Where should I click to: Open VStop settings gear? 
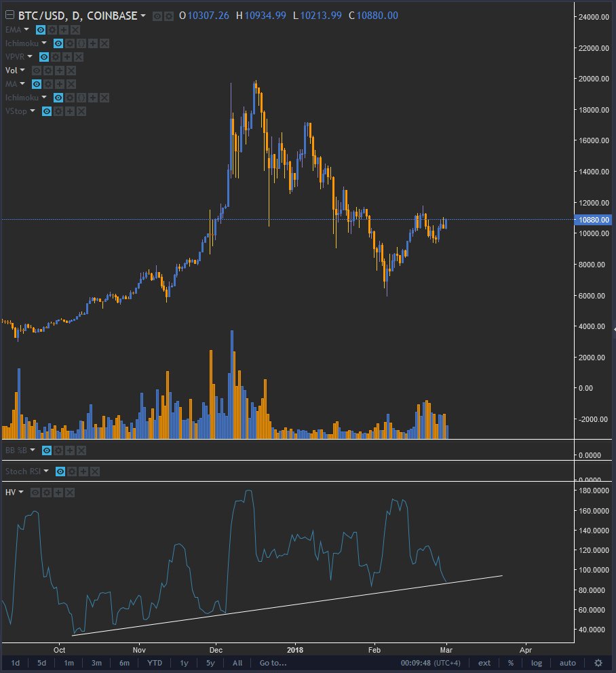(x=58, y=111)
